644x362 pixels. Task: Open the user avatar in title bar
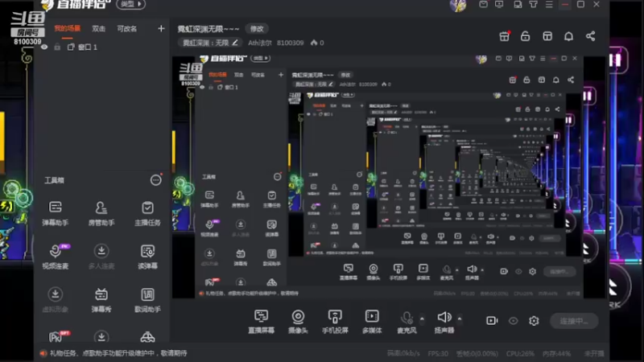[457, 5]
